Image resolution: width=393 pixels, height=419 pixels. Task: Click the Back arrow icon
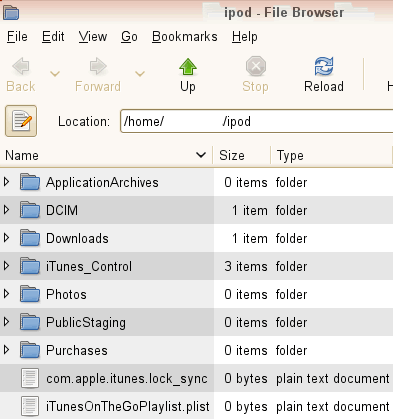[x=21, y=66]
